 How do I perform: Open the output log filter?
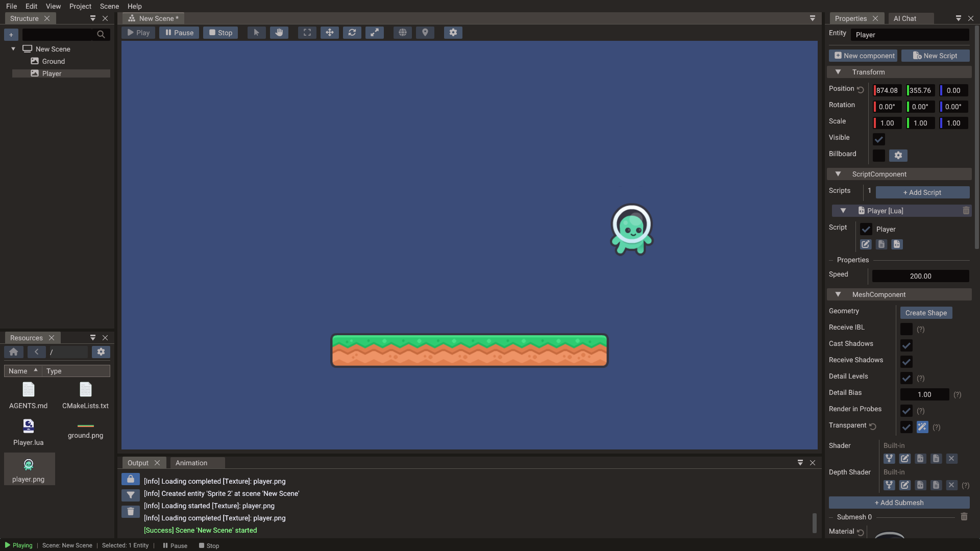131,495
